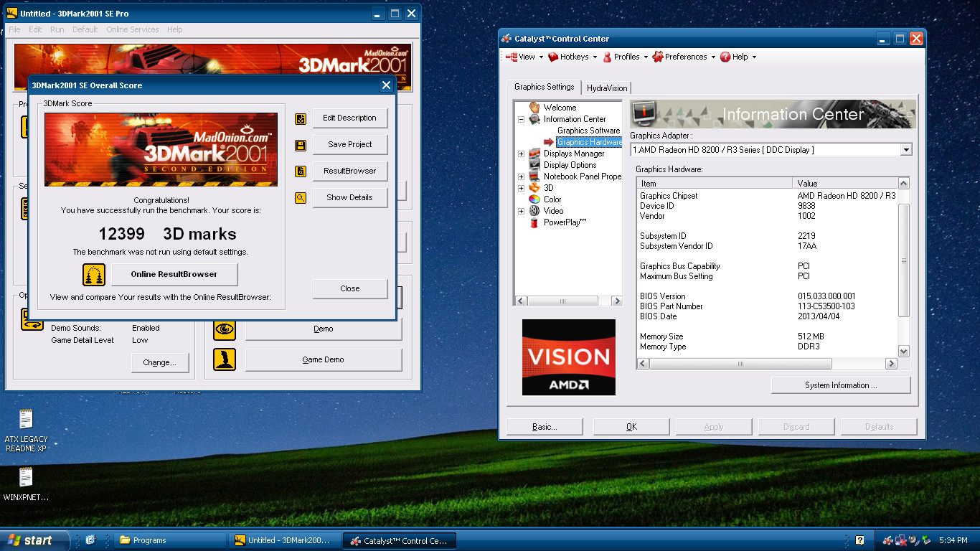Click the Video film reel icon
The image size is (980, 551).
(534, 211)
